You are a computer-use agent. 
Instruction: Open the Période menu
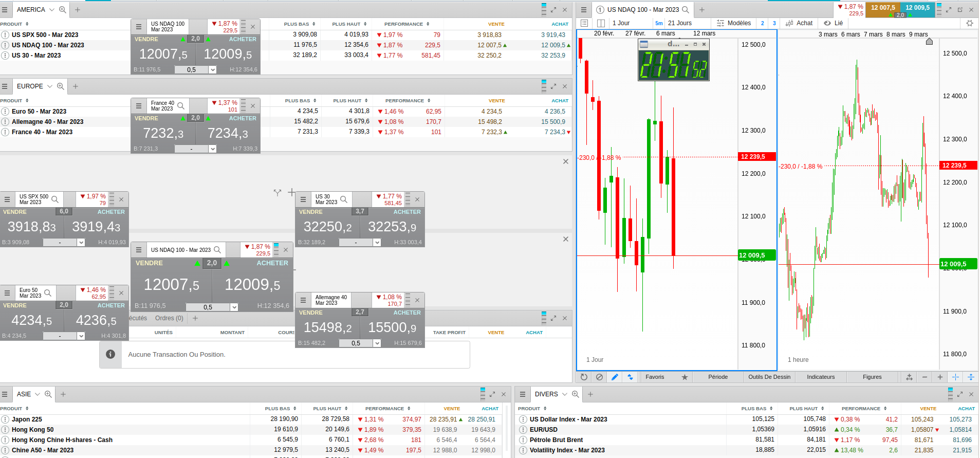718,377
